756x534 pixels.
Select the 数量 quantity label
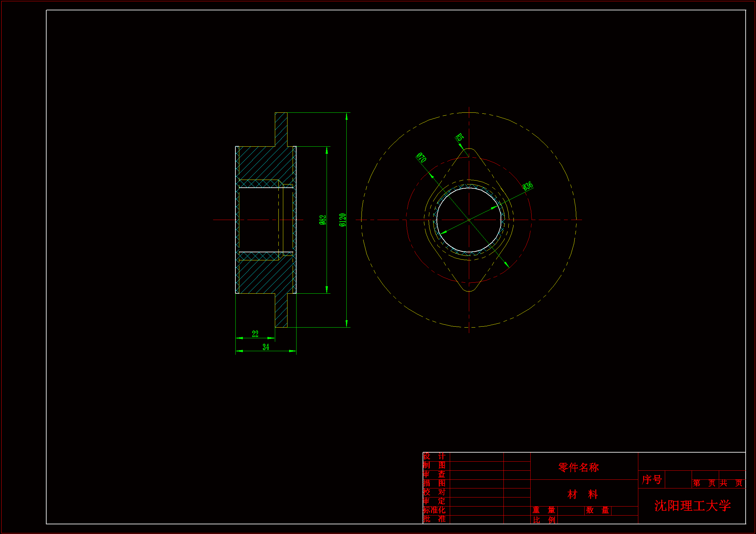[597, 510]
